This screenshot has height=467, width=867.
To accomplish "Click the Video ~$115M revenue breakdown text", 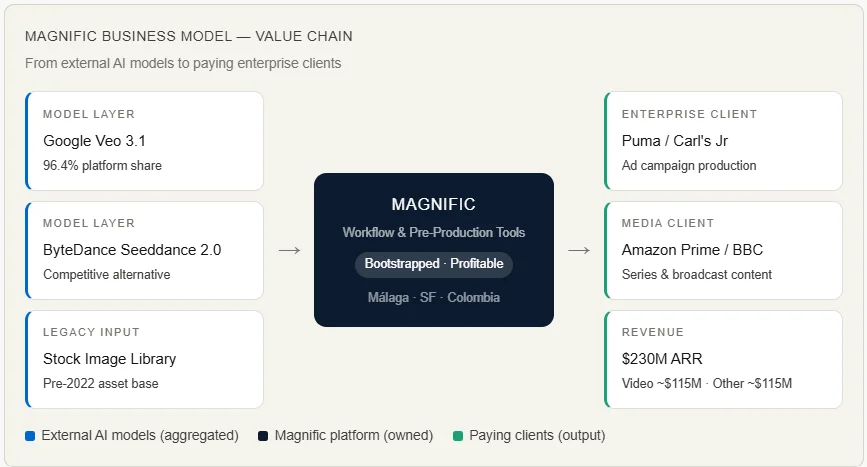I will pyautogui.click(x=656, y=383).
